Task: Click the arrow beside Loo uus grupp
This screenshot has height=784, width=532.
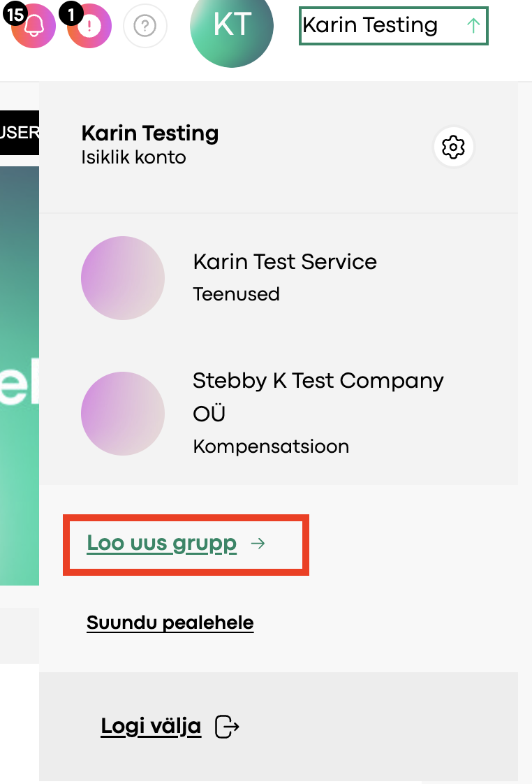Action: pos(258,543)
